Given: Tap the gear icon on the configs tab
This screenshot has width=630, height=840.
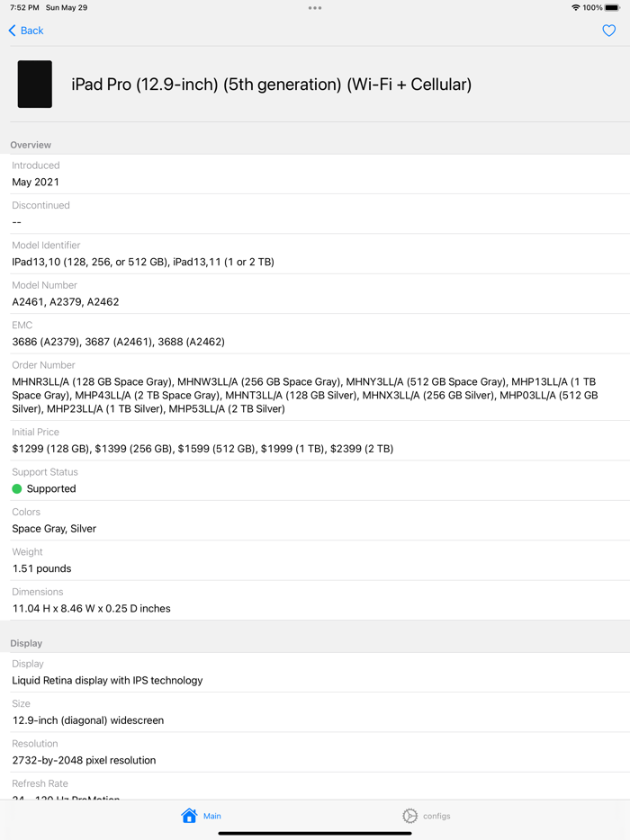Looking at the screenshot, I should [x=410, y=815].
